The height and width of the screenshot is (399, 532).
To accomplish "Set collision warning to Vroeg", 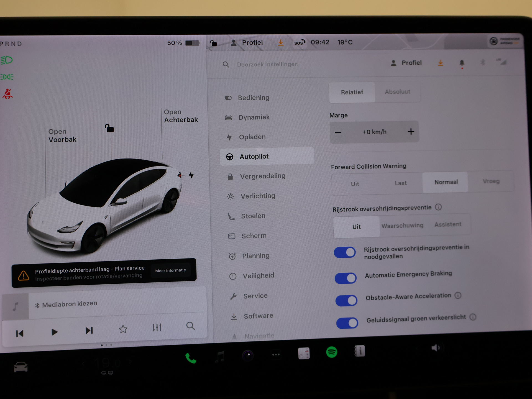I will (x=491, y=181).
